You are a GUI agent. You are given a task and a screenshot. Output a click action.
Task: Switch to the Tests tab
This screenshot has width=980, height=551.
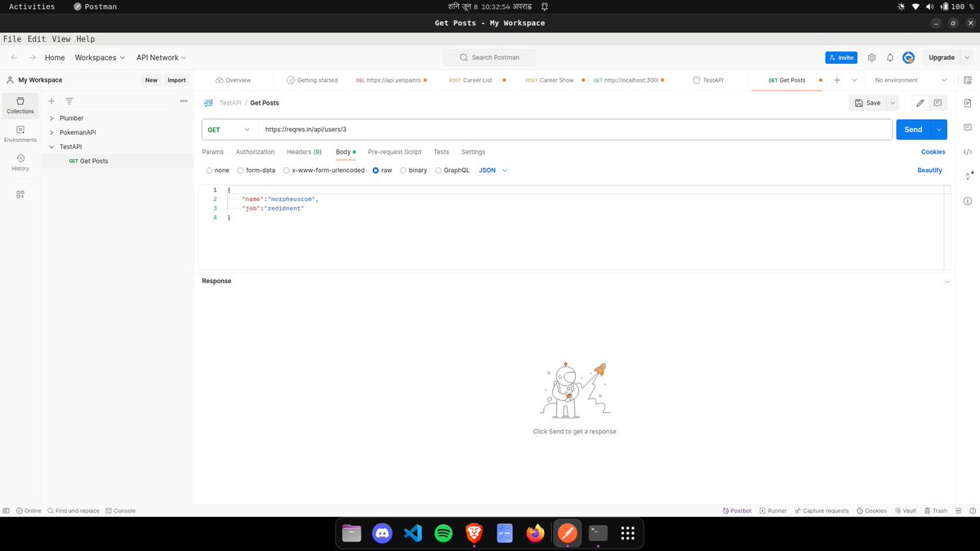[441, 152]
